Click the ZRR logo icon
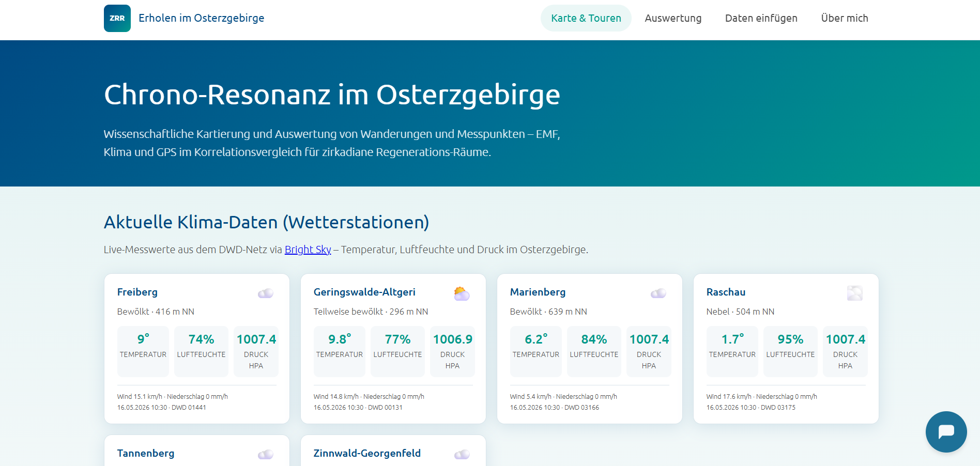 pos(117,18)
